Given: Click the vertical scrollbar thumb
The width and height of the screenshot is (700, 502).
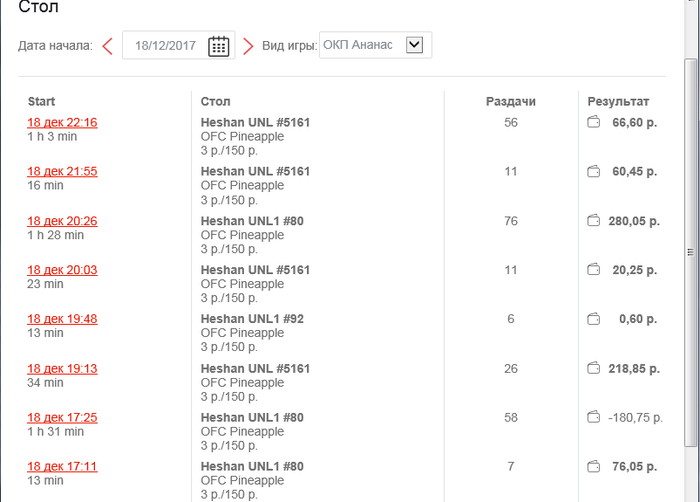Looking at the screenshot, I should click(x=689, y=250).
